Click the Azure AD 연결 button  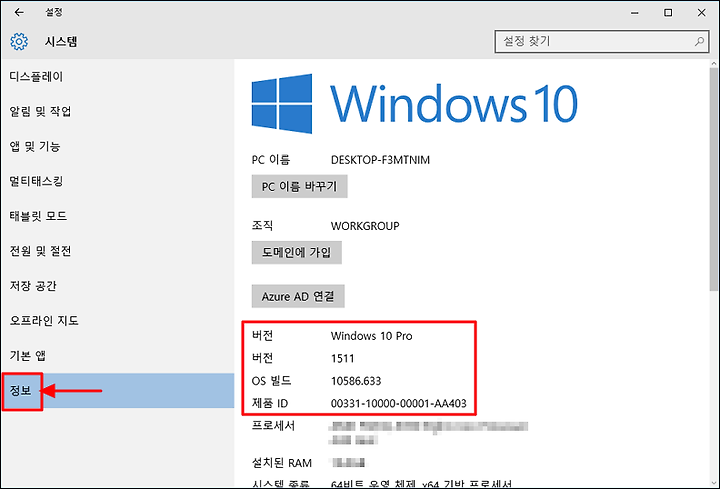pyautogui.click(x=298, y=297)
